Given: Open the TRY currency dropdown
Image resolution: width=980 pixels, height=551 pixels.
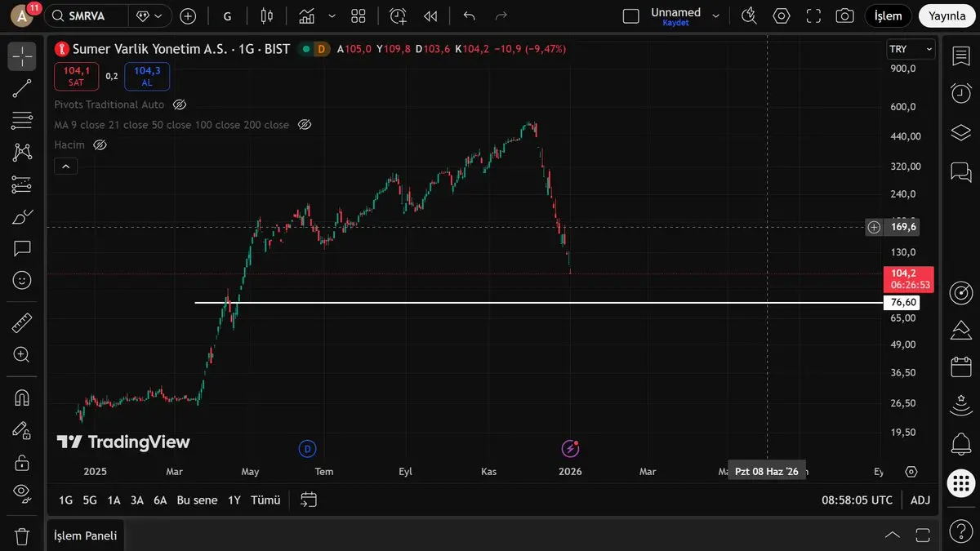Looking at the screenshot, I should (x=911, y=49).
